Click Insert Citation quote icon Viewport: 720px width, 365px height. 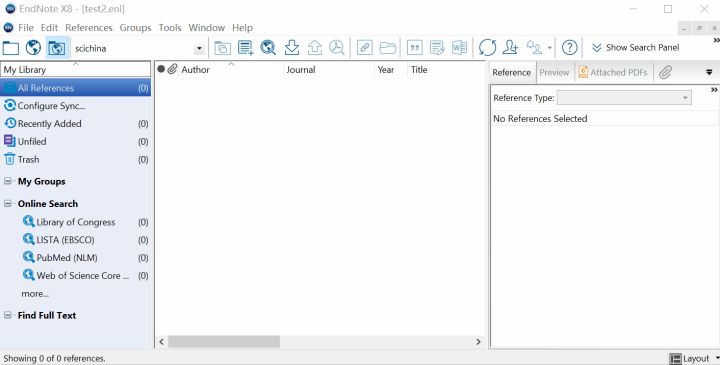(x=415, y=48)
